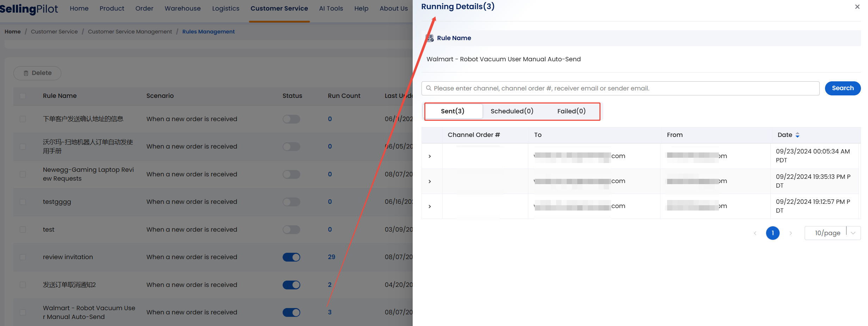The image size is (868, 326).
Task: Open run count 3 for Walmart Robot Vacuum
Action: click(330, 312)
